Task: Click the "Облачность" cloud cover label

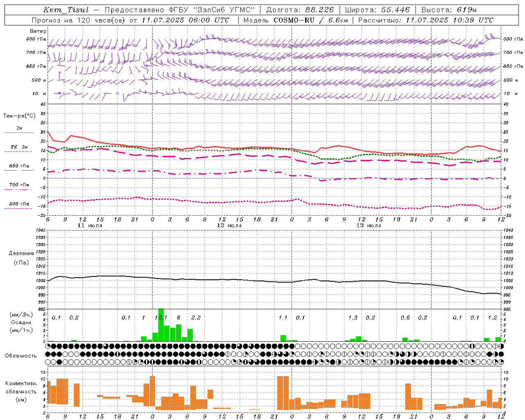Action: pos(21,356)
